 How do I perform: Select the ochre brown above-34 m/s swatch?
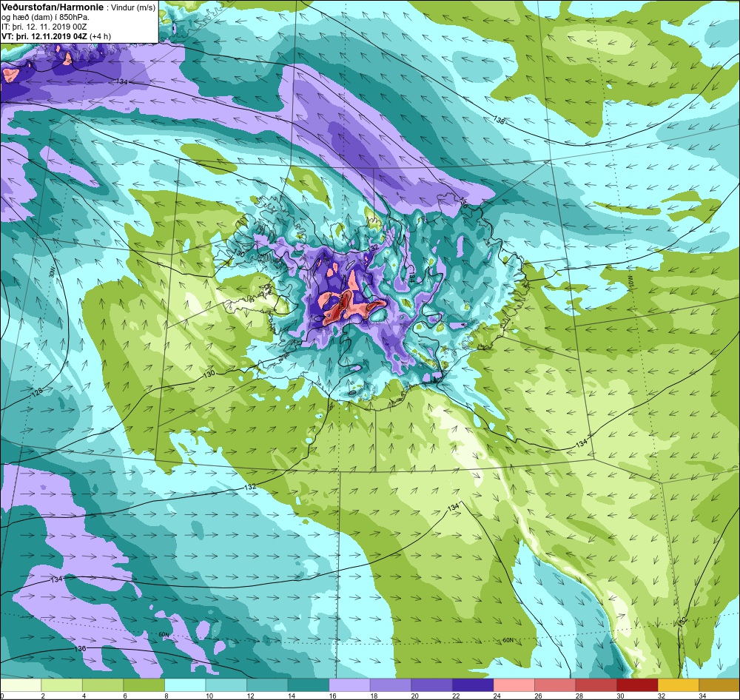(x=719, y=684)
